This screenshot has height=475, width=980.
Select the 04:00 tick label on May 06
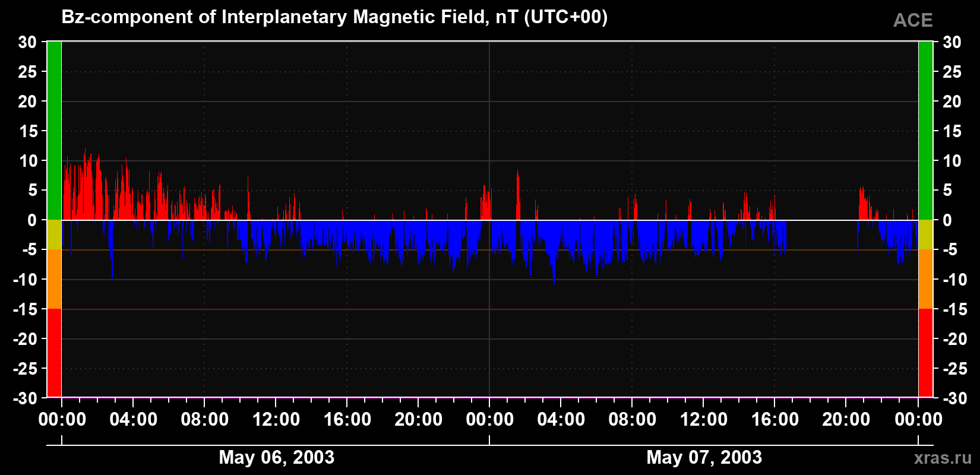pos(134,419)
